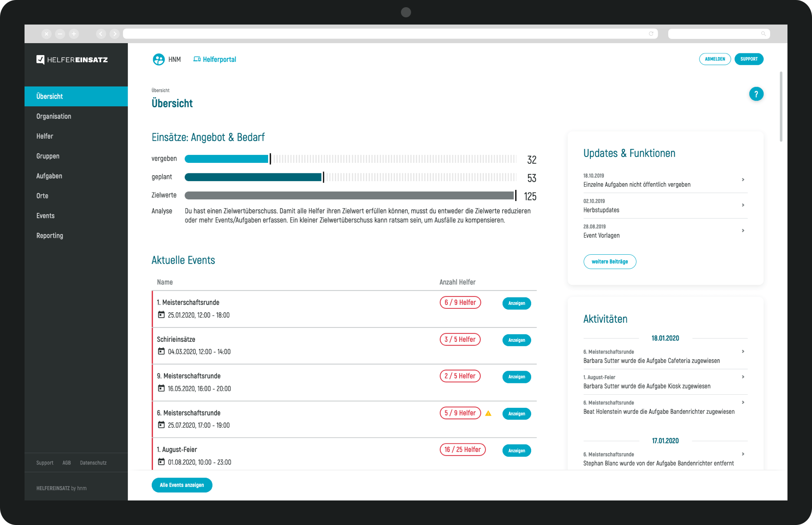This screenshot has width=812, height=525.
Task: Click Anzeigen for 9. Meisterschaftsrunde
Action: 516,377
